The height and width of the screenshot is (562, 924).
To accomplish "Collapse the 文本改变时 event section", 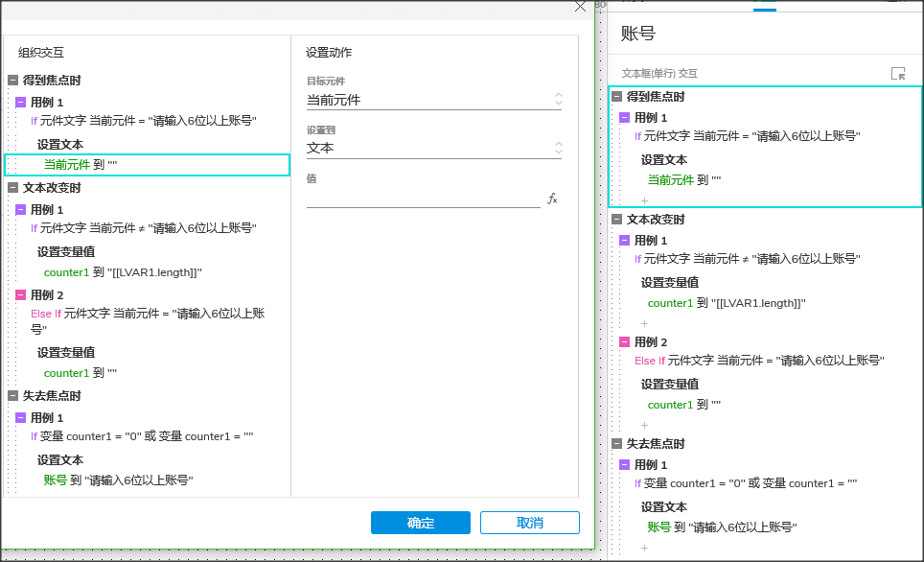I will pos(12,188).
